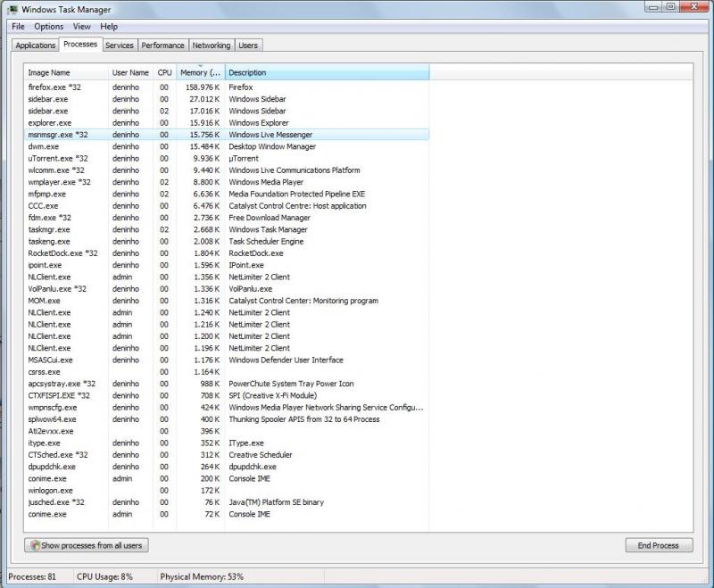The height and width of the screenshot is (588, 714).
Task: Open the File menu
Action: click(18, 27)
